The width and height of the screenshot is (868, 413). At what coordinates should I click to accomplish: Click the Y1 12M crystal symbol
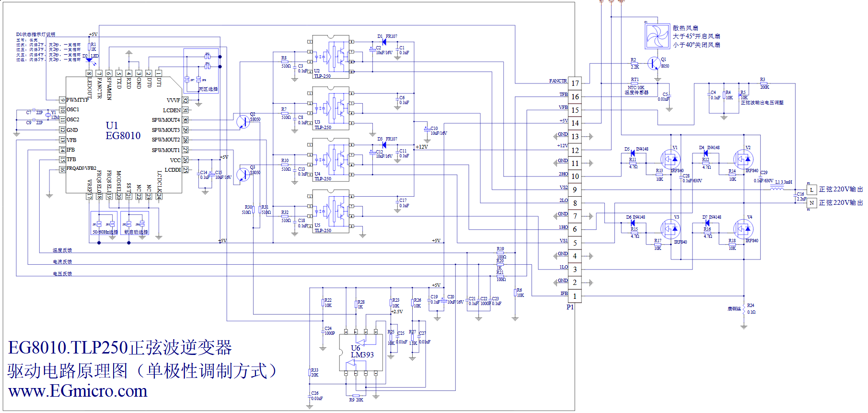pos(48,116)
